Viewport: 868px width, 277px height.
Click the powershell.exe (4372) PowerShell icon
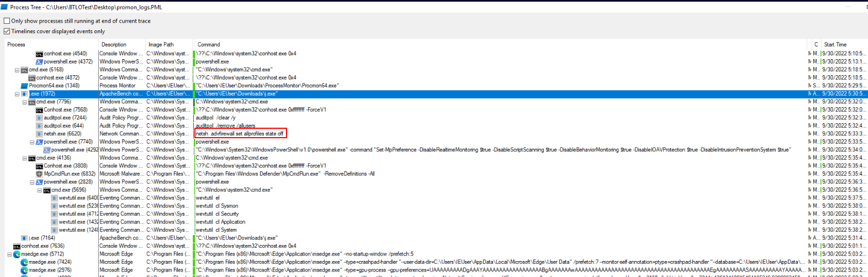point(39,62)
